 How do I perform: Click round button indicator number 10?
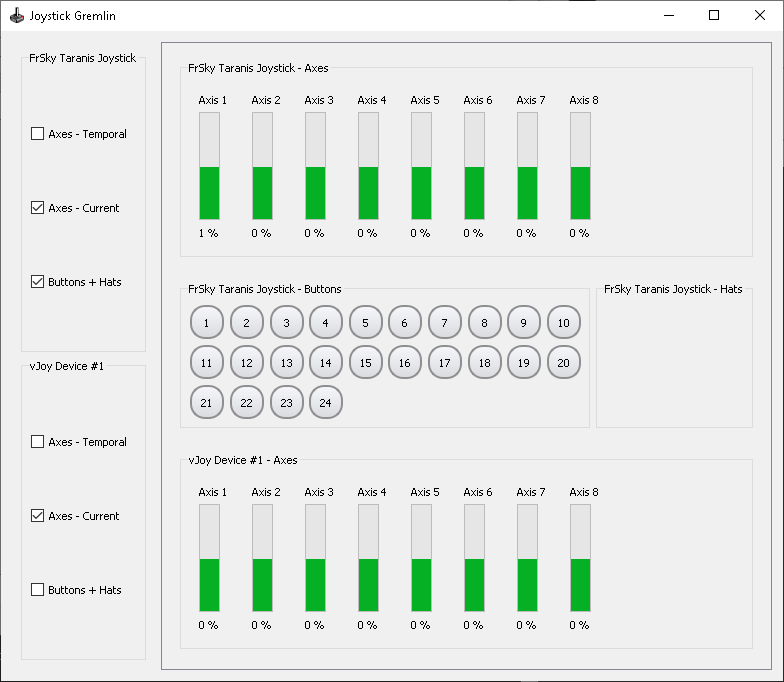[564, 322]
